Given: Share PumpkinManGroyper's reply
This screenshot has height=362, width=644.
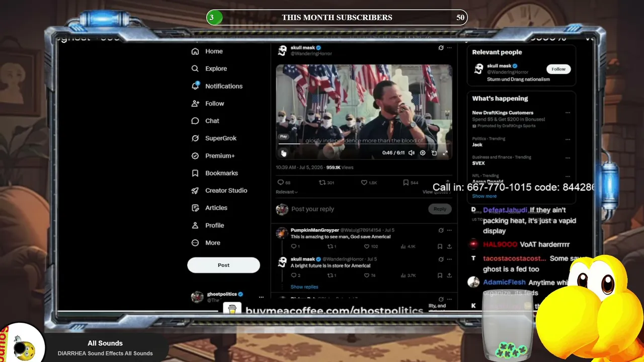Looking at the screenshot, I should coord(449,246).
